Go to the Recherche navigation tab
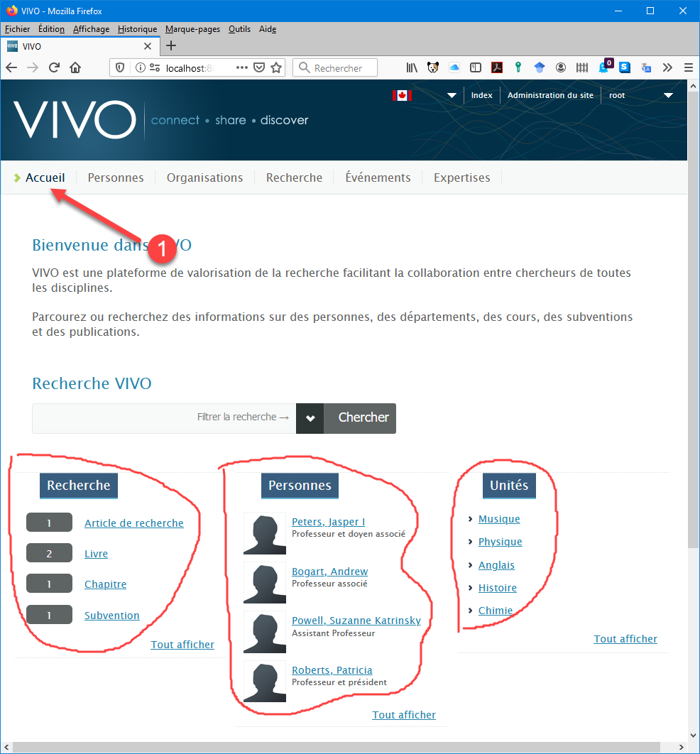This screenshot has width=700, height=754. click(294, 178)
